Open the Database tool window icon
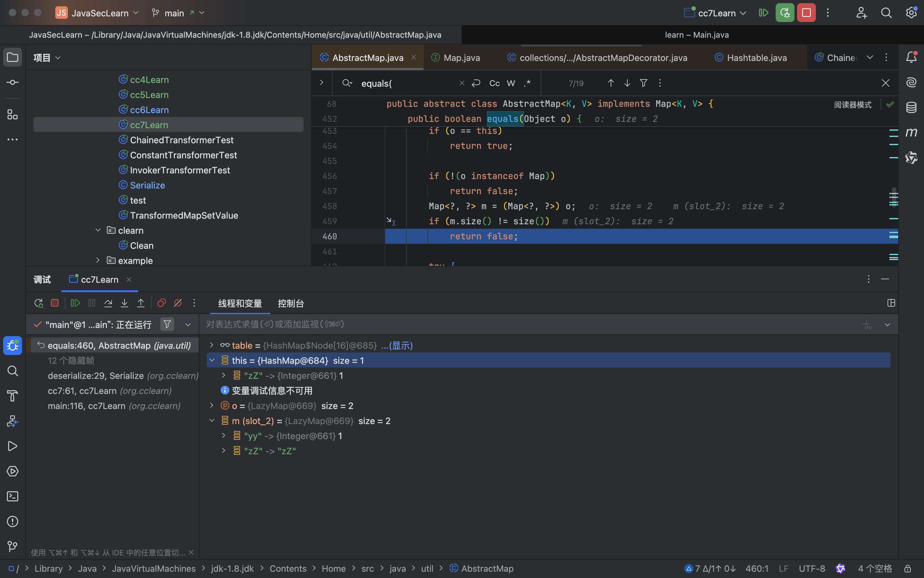This screenshot has width=924, height=578. [x=911, y=107]
